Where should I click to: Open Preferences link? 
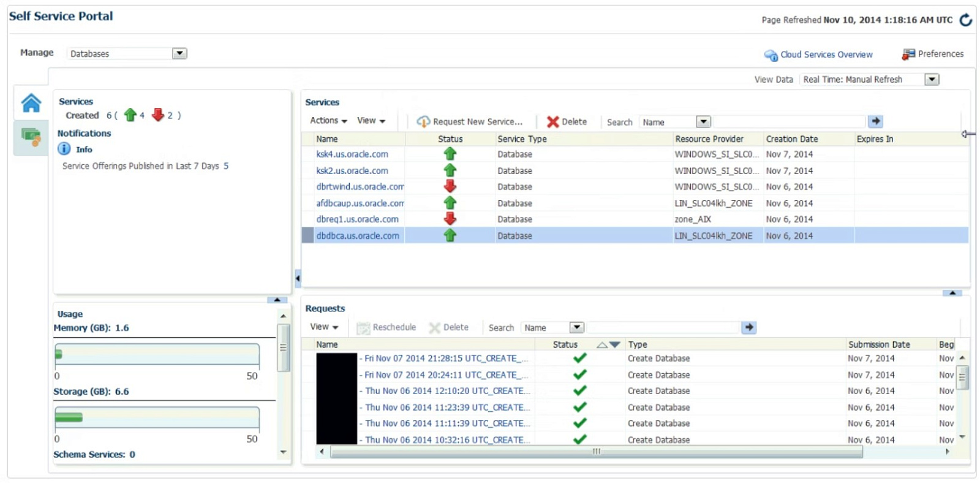(x=941, y=54)
